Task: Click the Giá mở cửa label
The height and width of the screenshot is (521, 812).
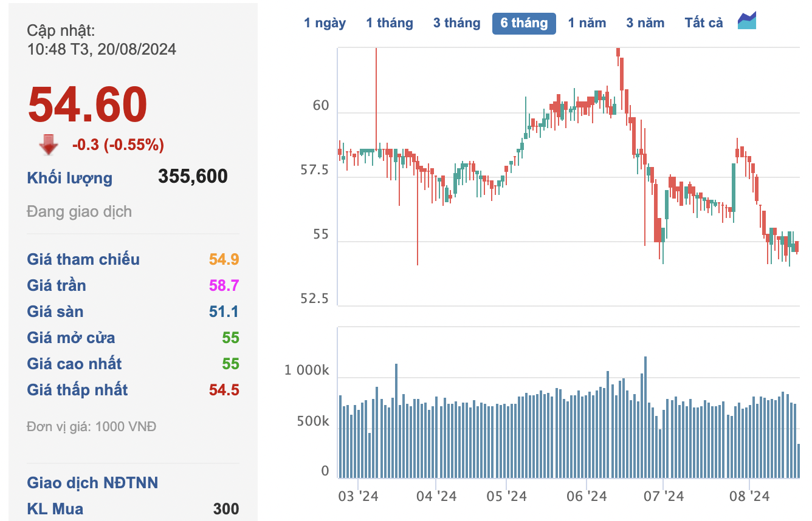Action: 71,338
